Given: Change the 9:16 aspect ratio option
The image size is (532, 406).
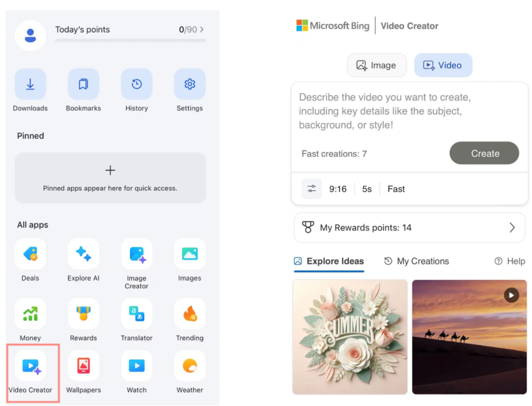Looking at the screenshot, I should coord(337,189).
